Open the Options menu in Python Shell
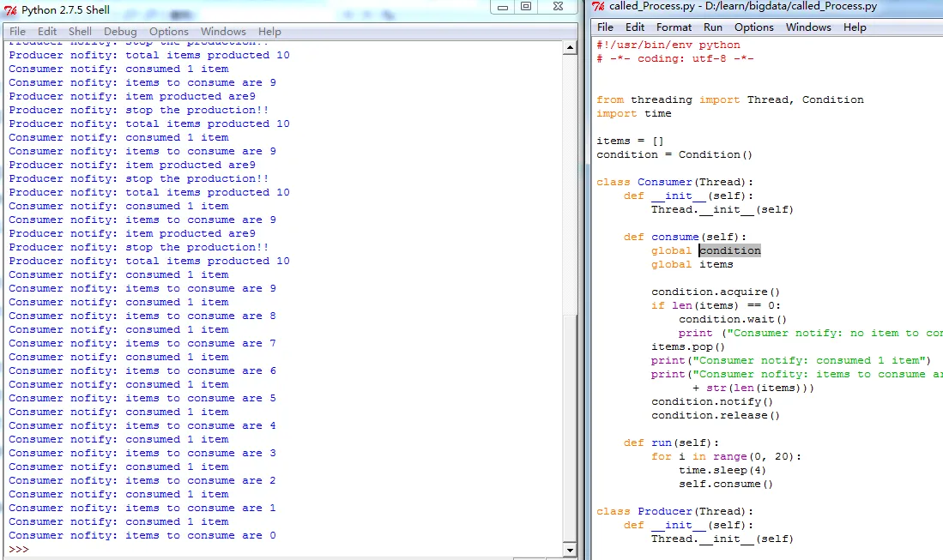943x560 pixels. [x=168, y=32]
